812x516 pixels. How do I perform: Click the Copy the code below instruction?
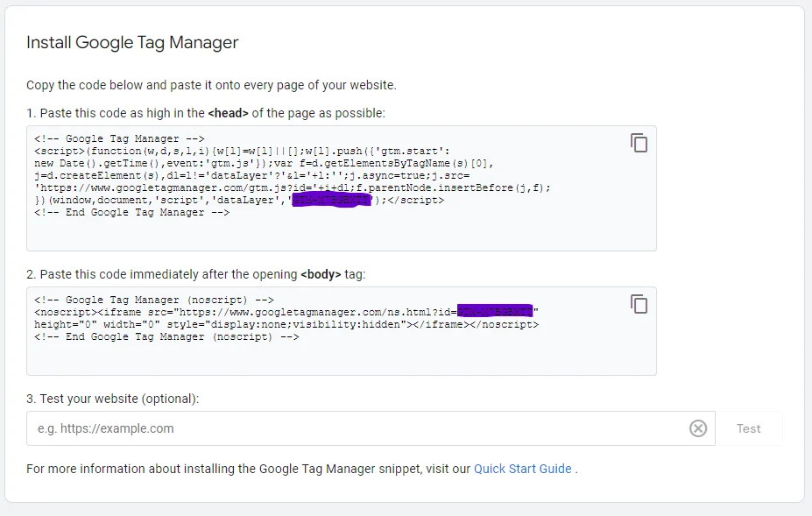coord(211,85)
